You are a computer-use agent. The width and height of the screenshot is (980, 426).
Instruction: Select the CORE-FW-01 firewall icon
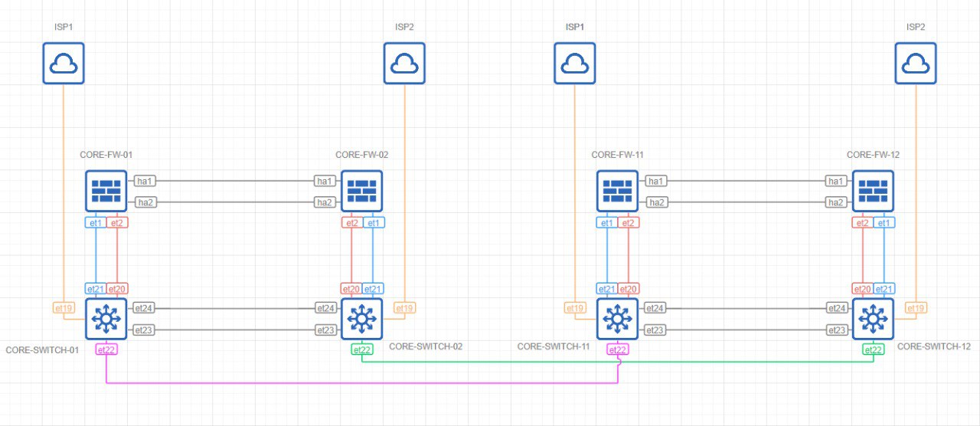pyautogui.click(x=106, y=191)
